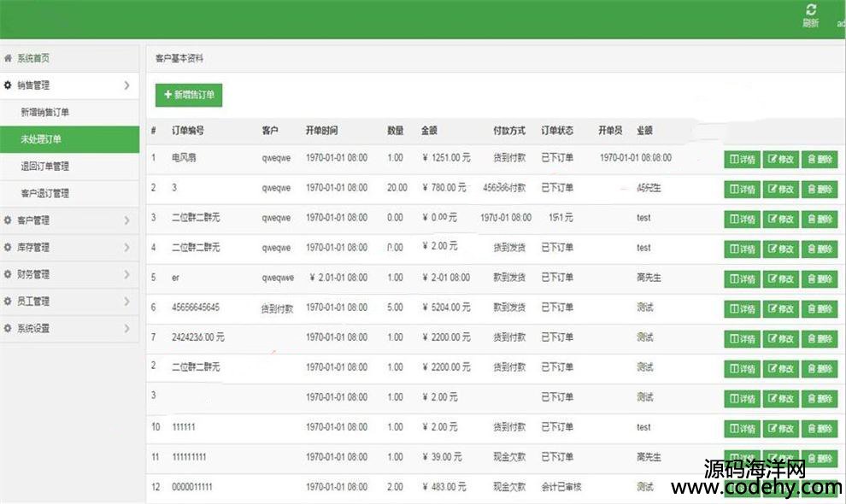The height and width of the screenshot is (504, 846).
Task: Click gear icon beside 系统设置
Action: pyautogui.click(x=9, y=329)
